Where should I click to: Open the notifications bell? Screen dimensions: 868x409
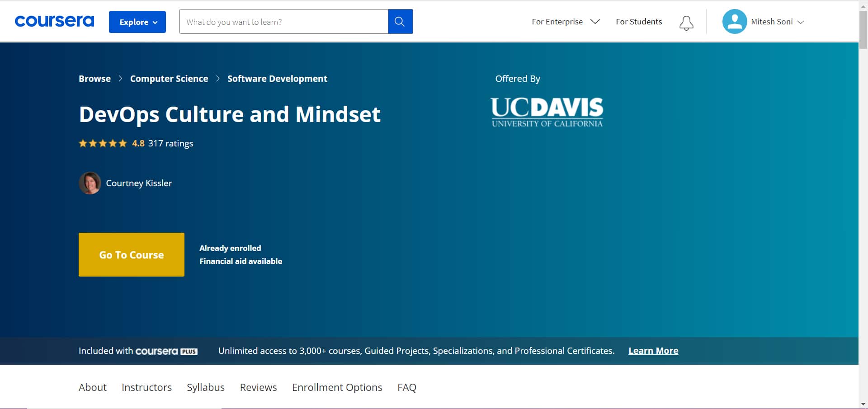coord(686,22)
